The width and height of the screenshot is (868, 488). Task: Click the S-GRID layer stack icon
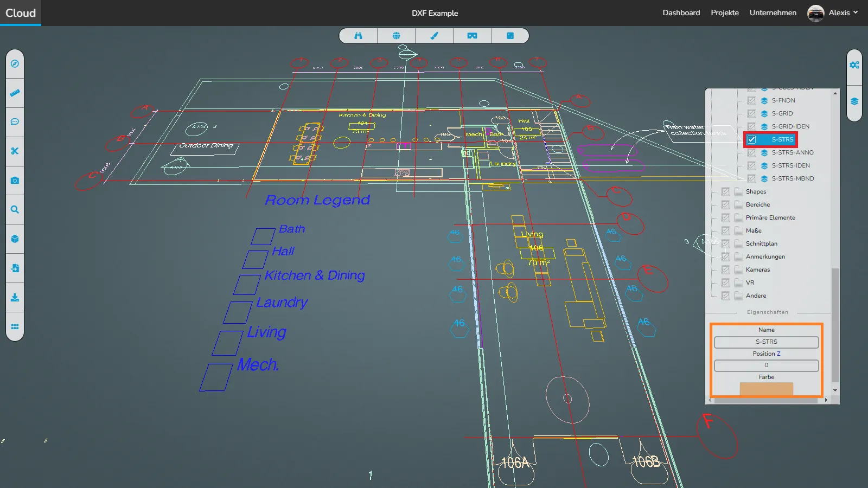(764, 113)
